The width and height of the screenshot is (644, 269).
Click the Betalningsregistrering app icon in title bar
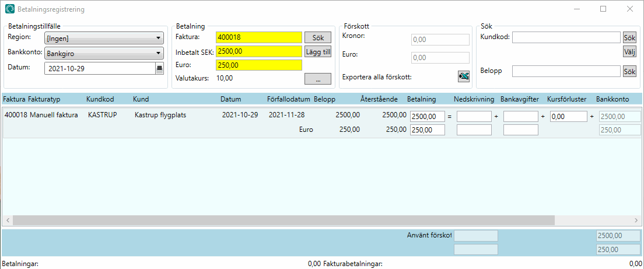(x=10, y=9)
